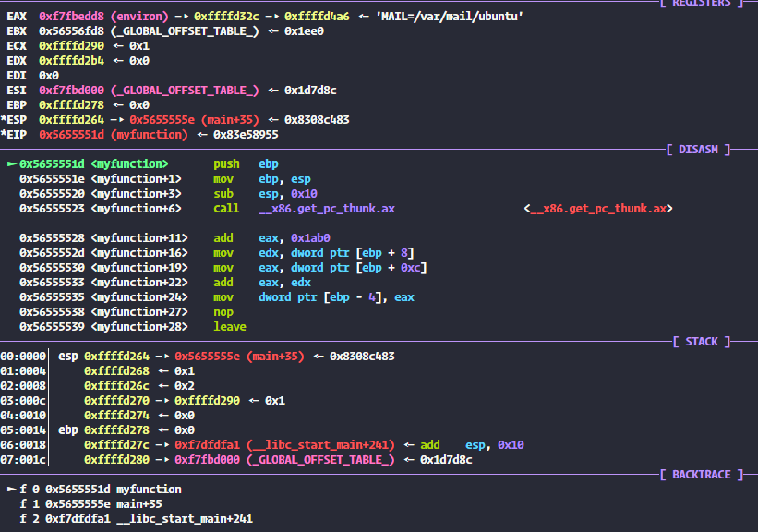Click the ECX register value 0xffffd290

pos(71,46)
